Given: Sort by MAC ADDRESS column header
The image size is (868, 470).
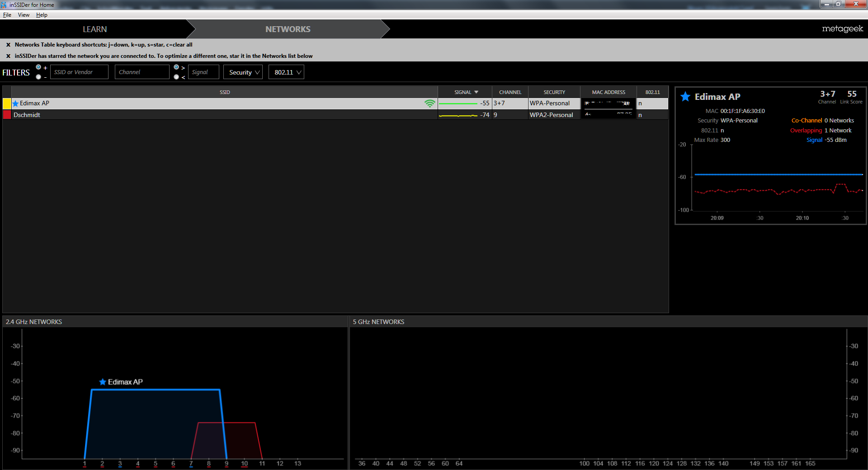Looking at the screenshot, I should click(x=609, y=92).
